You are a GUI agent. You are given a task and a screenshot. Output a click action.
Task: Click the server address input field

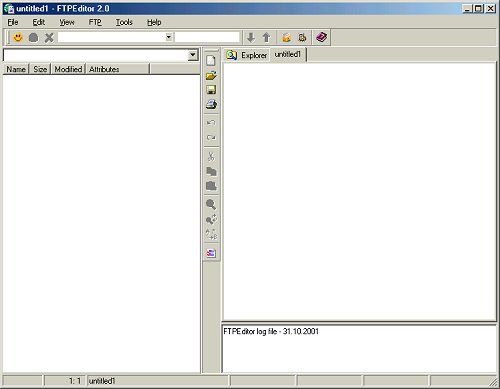(x=112, y=37)
